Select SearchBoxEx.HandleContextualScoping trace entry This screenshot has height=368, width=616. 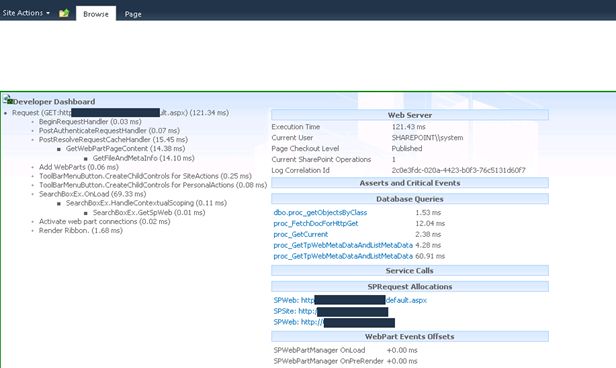[146, 203]
